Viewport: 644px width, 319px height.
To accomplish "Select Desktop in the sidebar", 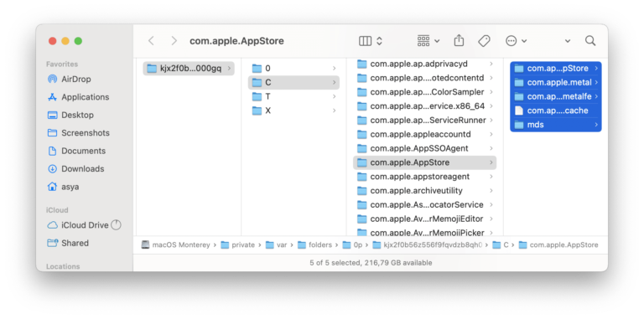I will 70,116.
